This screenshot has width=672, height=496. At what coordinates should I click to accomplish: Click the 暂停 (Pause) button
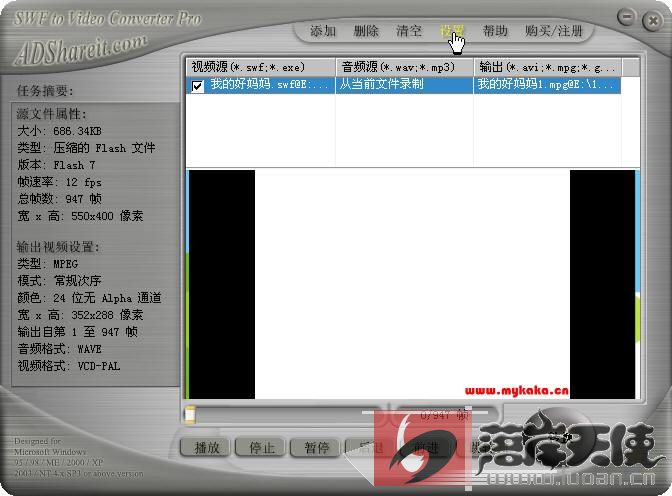point(317,448)
